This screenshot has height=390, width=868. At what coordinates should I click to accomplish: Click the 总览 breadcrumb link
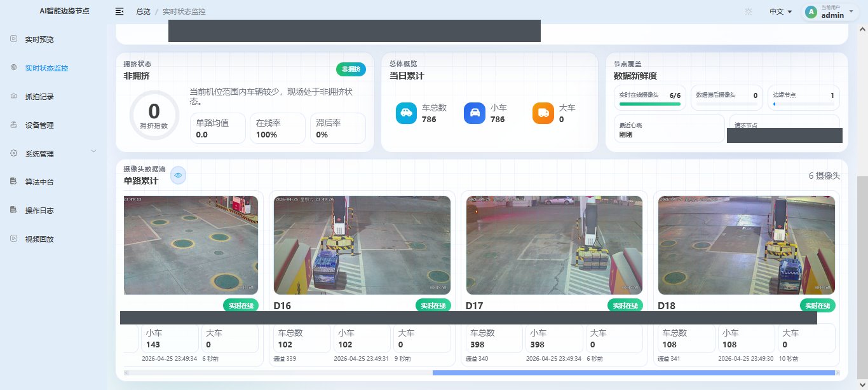pos(143,11)
